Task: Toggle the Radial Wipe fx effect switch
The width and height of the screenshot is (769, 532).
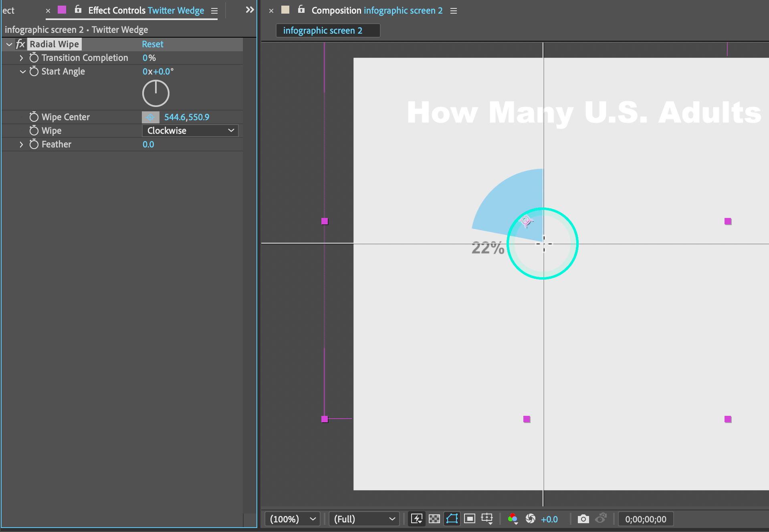Action: coord(20,44)
